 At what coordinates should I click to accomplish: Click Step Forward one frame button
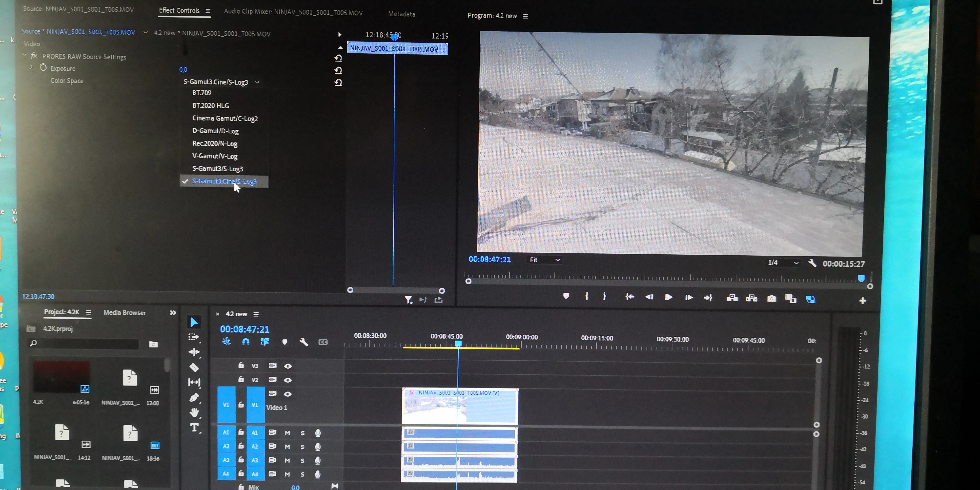click(688, 298)
